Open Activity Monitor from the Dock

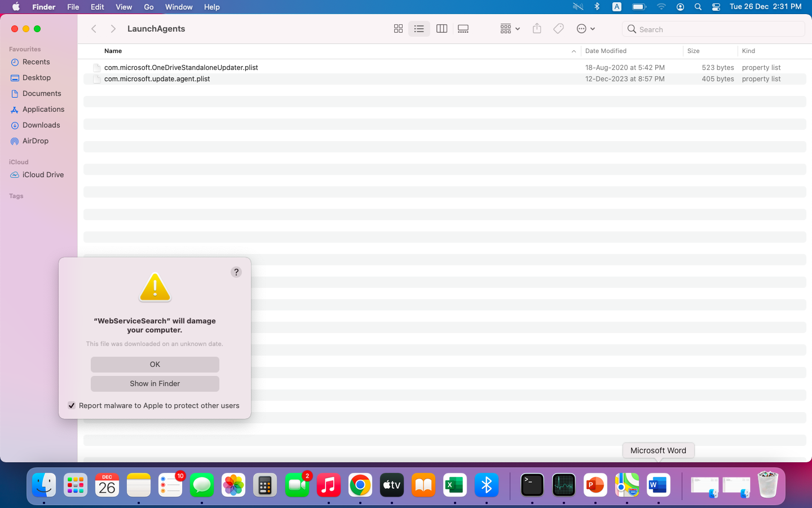[x=563, y=484]
